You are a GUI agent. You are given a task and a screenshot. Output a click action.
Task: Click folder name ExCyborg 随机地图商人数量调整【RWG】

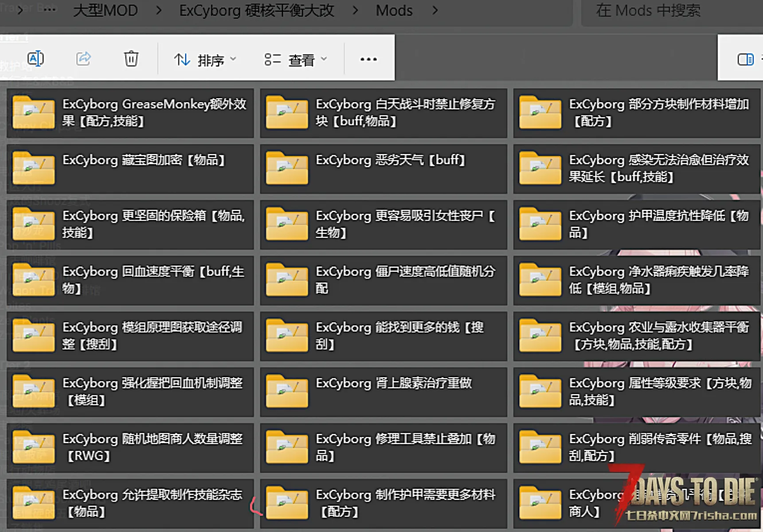153,447
